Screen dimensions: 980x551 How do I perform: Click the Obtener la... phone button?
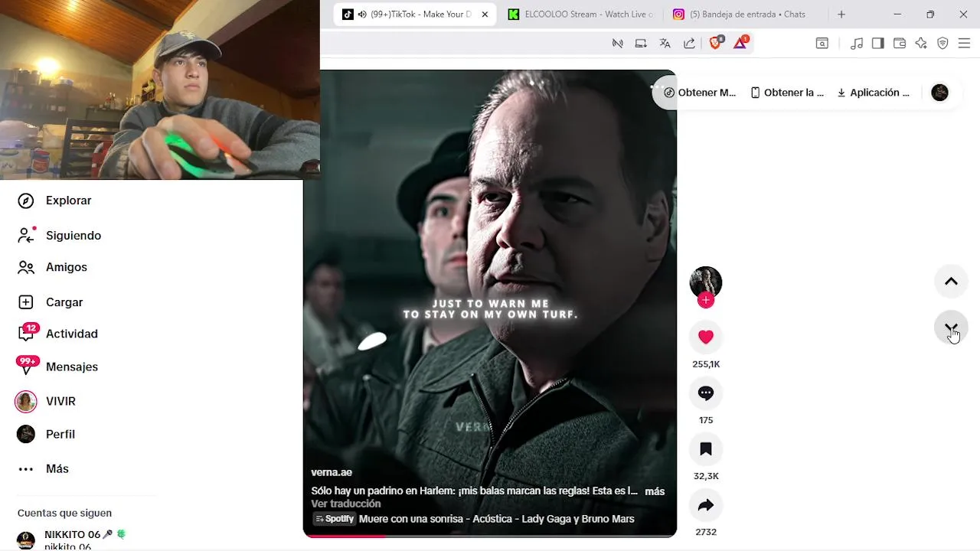coord(787,93)
